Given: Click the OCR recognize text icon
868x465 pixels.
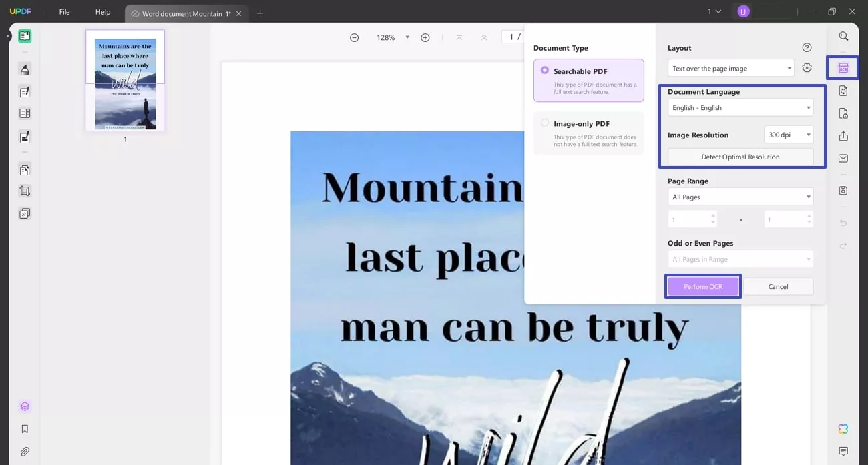Looking at the screenshot, I should (x=843, y=68).
